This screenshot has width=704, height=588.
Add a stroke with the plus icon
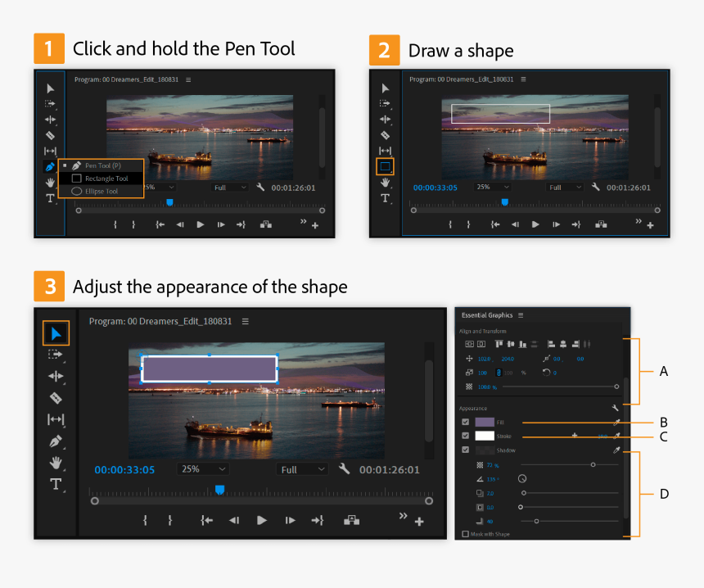tap(574, 436)
